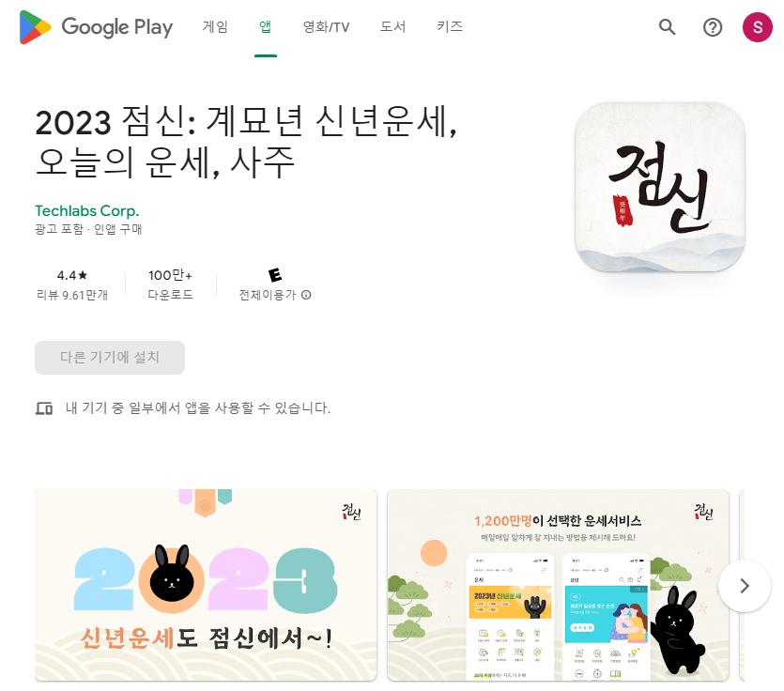Click the 100만+ 다운로드 stat
This screenshot has width=784, height=691.
coord(170,285)
